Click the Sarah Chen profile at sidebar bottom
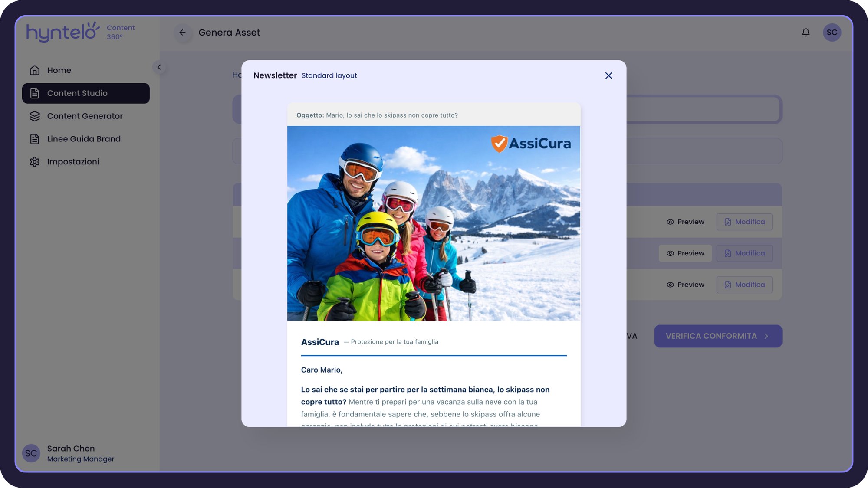Viewport: 868px width, 488px height. [69, 453]
